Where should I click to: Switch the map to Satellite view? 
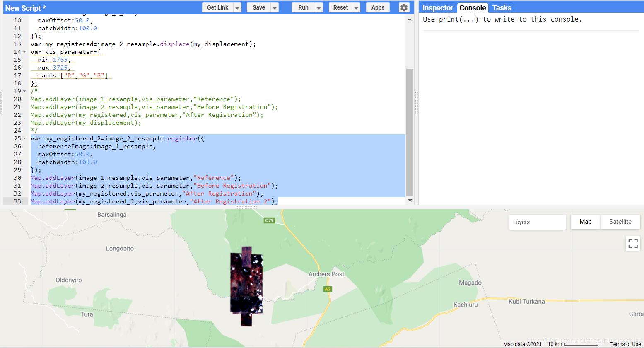tap(620, 222)
